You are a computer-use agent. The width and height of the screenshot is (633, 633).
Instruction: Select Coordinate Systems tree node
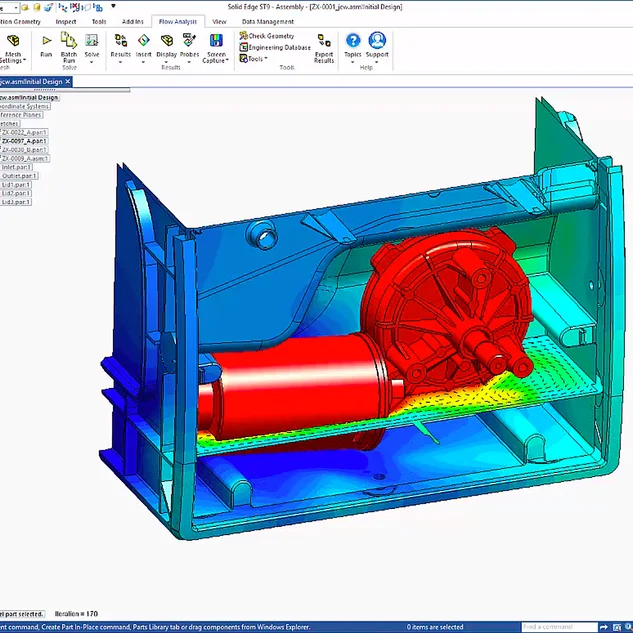point(25,106)
